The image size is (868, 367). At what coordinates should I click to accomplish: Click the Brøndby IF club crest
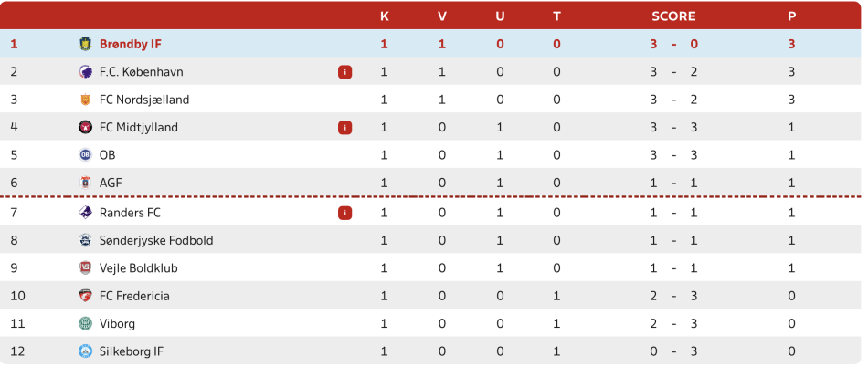[x=85, y=44]
